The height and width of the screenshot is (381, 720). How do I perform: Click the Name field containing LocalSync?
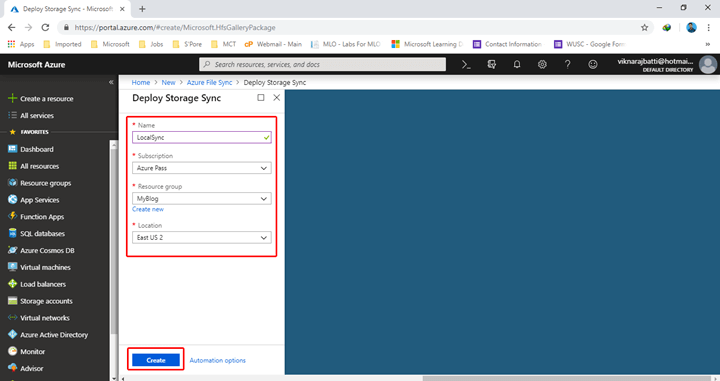tap(202, 137)
